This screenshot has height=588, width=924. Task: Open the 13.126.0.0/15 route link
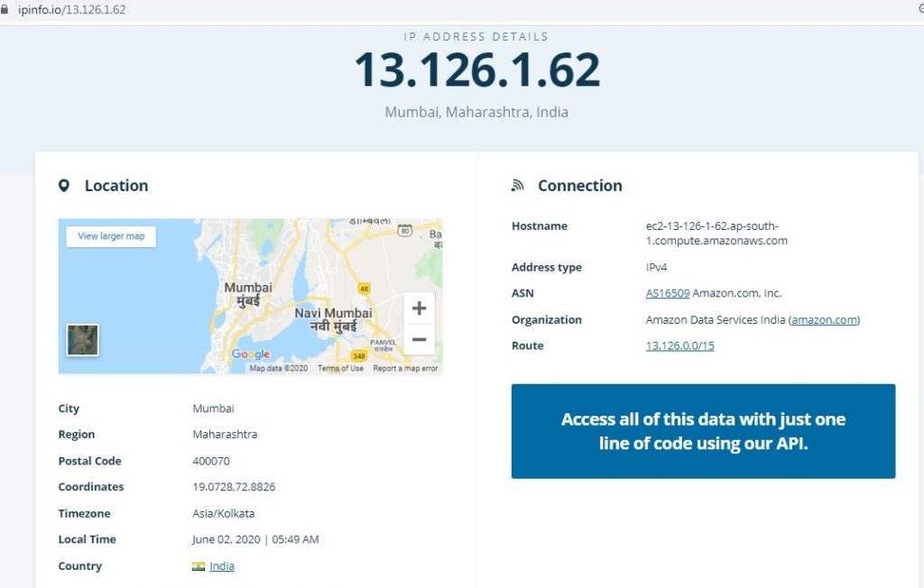point(679,346)
